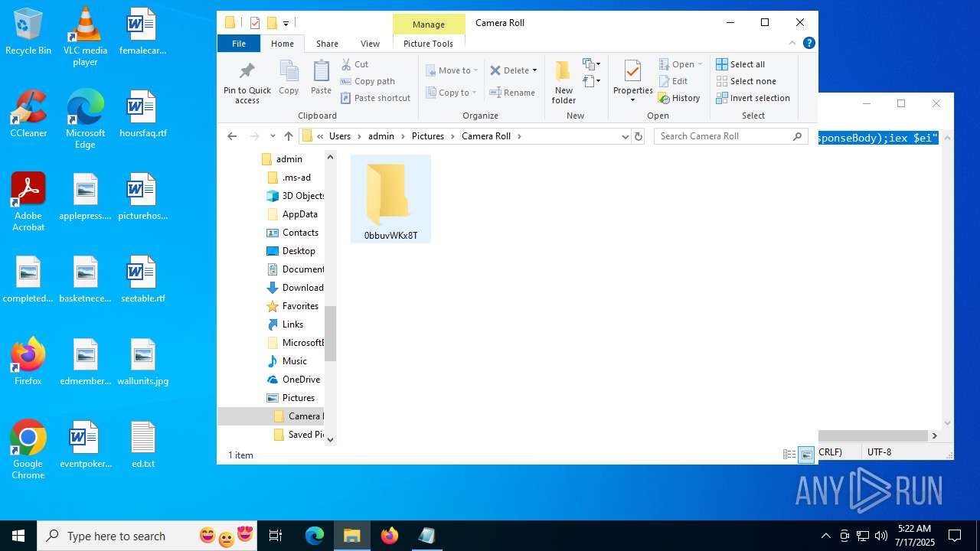The image size is (980, 551).
Task: Switch to Large icons view layout
Action: click(806, 455)
